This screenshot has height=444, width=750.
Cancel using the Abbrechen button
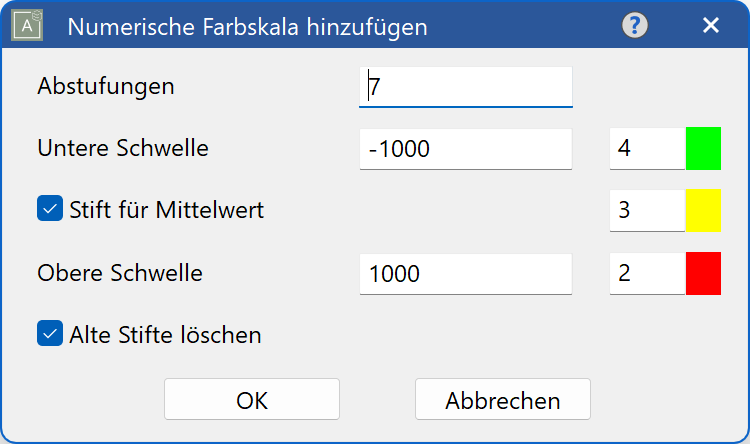pyautogui.click(x=503, y=400)
